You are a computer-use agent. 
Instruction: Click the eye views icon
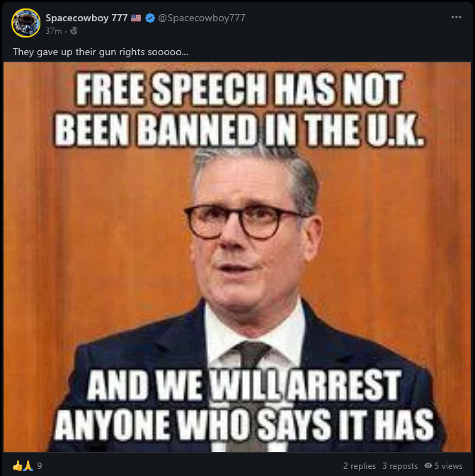428,465
